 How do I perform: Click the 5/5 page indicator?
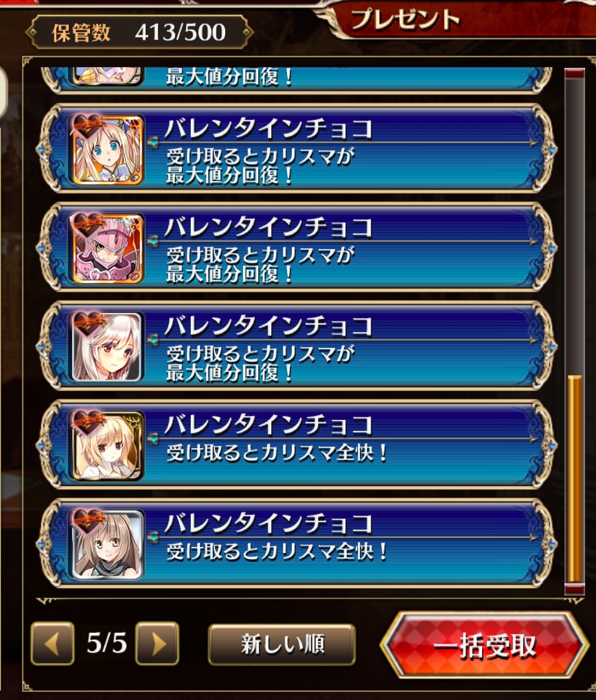106,643
